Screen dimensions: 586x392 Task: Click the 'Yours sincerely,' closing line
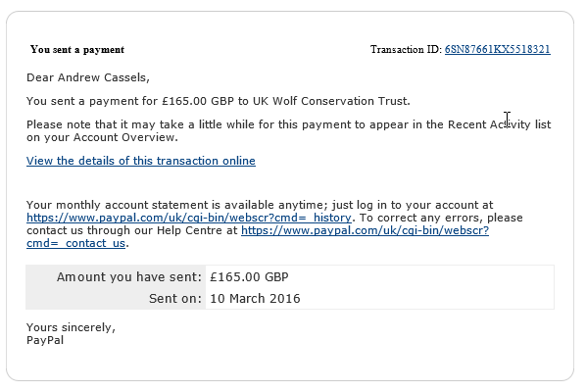click(x=71, y=327)
